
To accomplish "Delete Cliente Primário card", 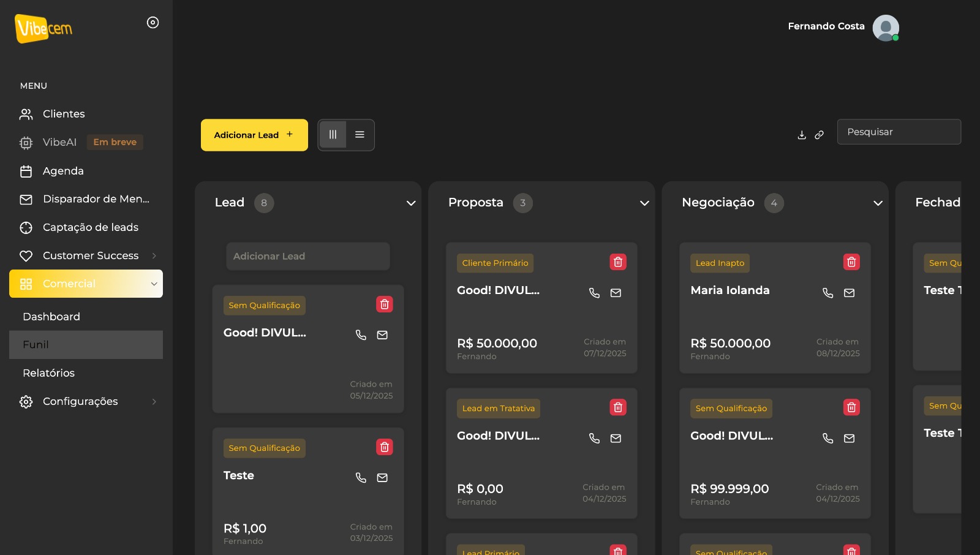I will click(618, 262).
